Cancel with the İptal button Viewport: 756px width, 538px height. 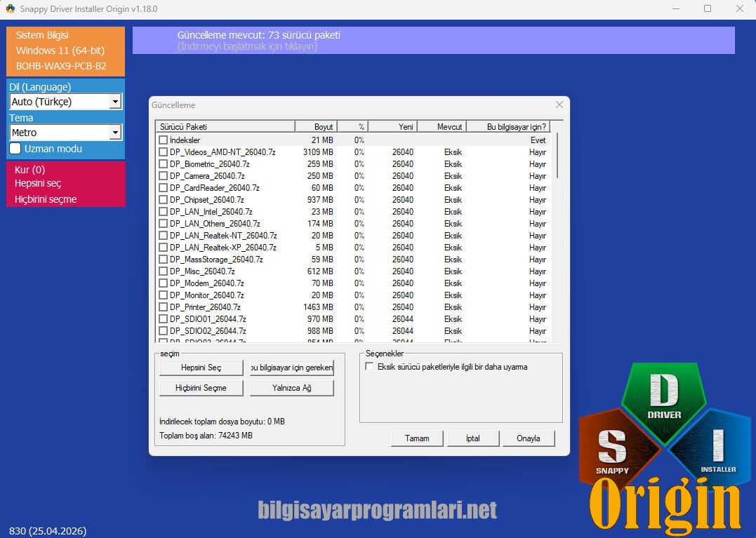coord(473,438)
